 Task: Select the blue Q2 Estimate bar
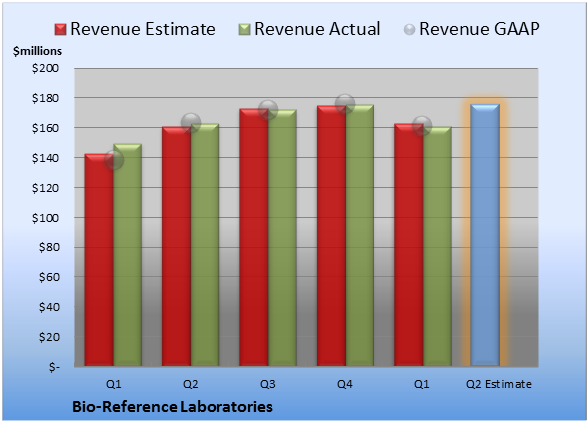point(485,235)
